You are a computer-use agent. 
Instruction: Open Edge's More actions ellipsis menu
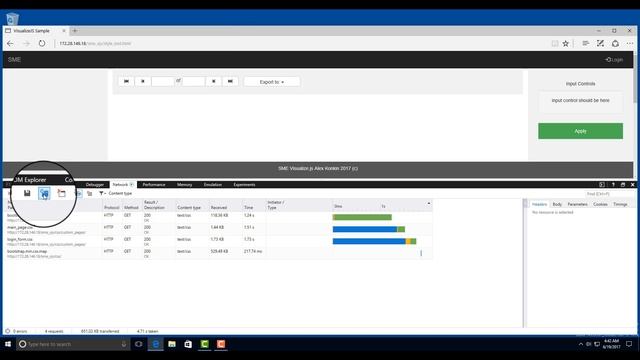pos(630,43)
